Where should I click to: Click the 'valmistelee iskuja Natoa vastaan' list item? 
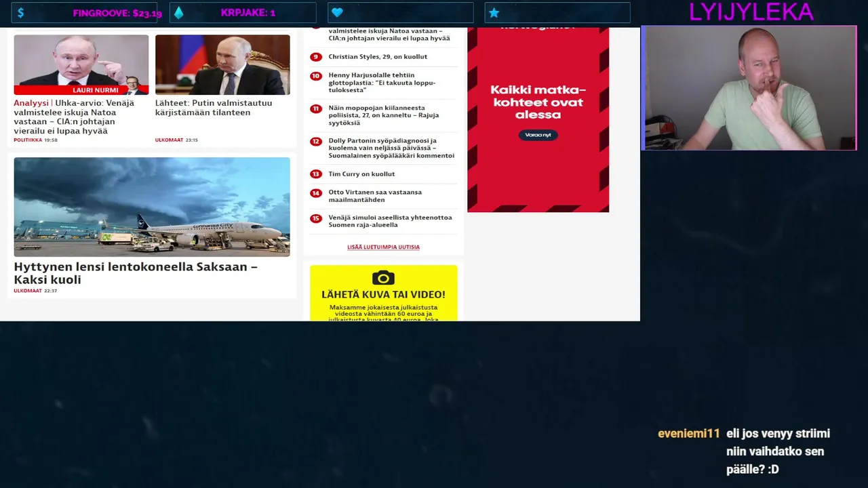pyautogui.click(x=389, y=35)
